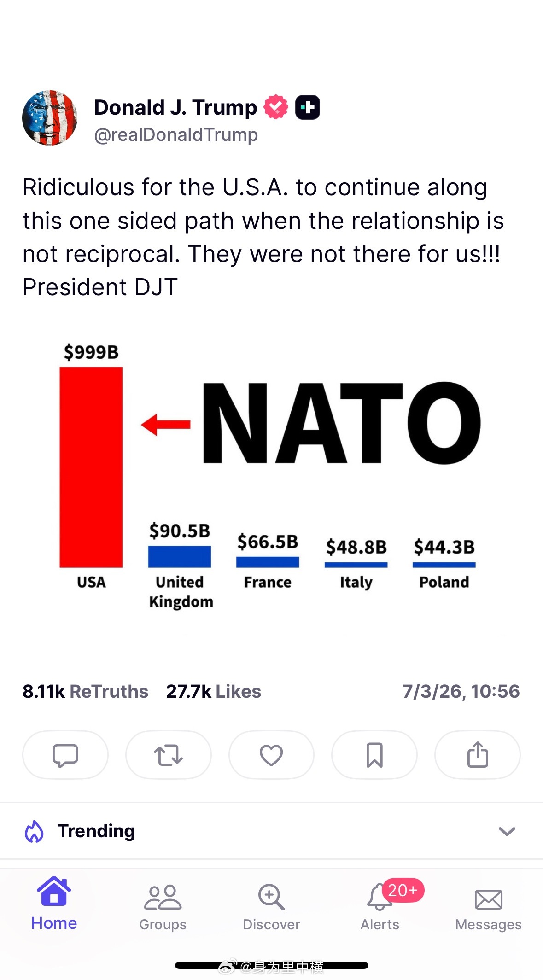Open the @realDonaldTrump handle link
The height and width of the screenshot is (980, 543).
coord(176,135)
